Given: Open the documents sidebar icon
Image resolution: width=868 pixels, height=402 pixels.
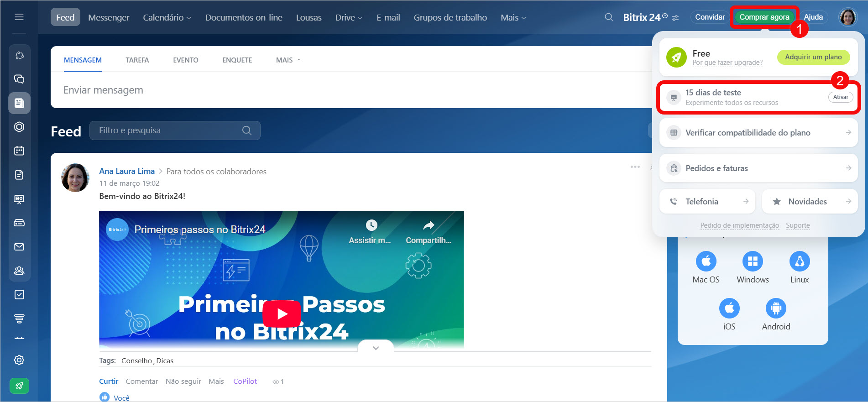Looking at the screenshot, I should [x=19, y=175].
